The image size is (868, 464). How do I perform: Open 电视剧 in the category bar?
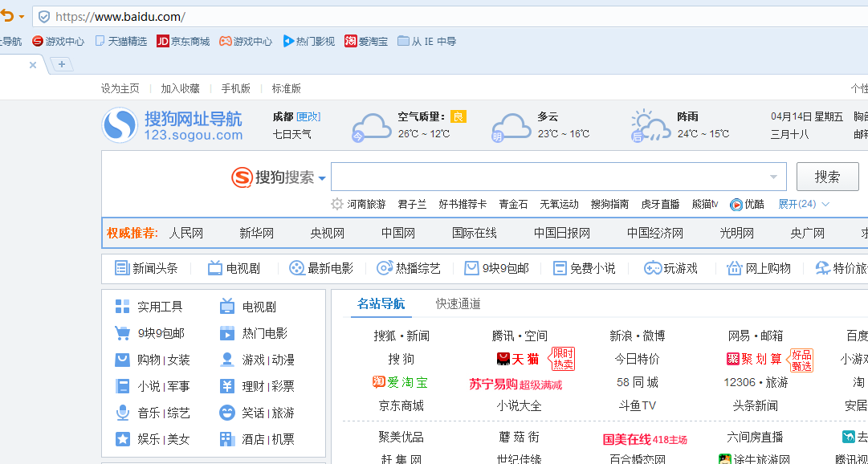pos(234,269)
